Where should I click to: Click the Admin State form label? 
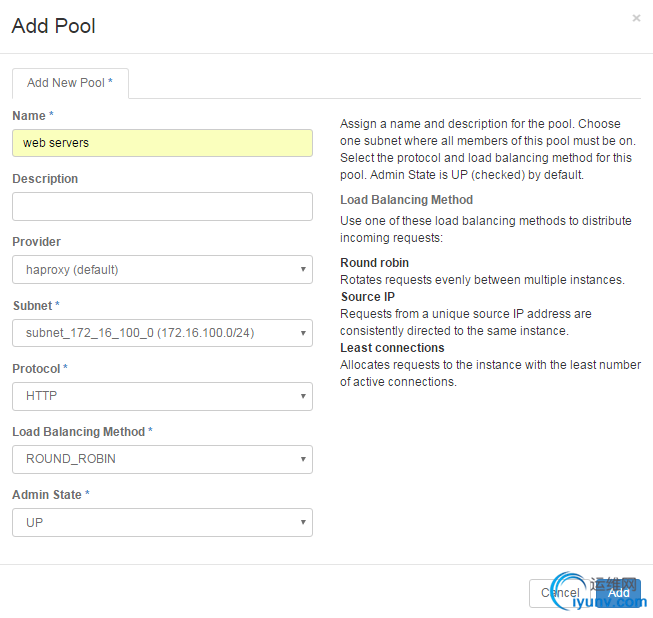point(47,494)
